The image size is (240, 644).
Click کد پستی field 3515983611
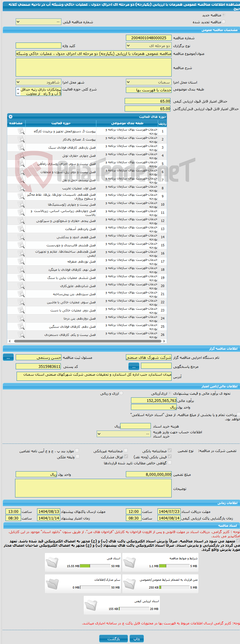39,366
